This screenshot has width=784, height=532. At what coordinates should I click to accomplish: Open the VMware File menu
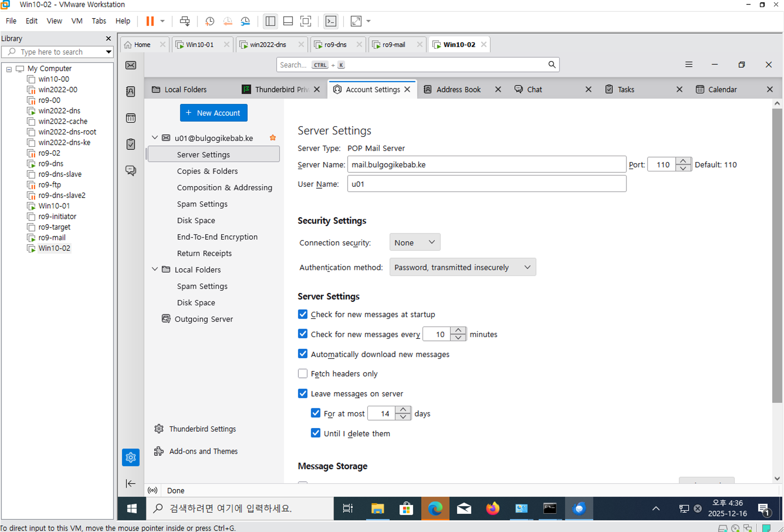pos(11,21)
